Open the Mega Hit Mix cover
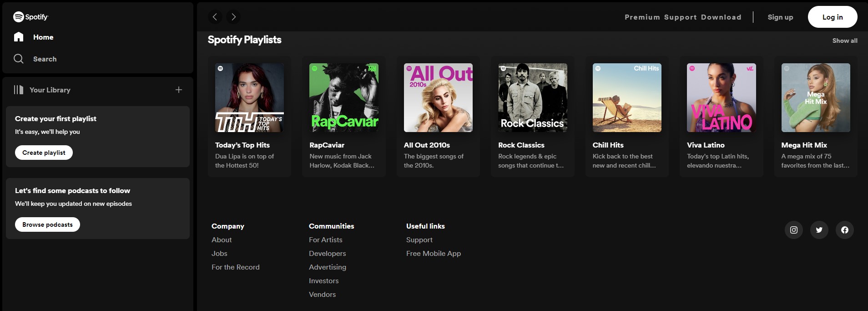The height and width of the screenshot is (311, 868). [816, 98]
